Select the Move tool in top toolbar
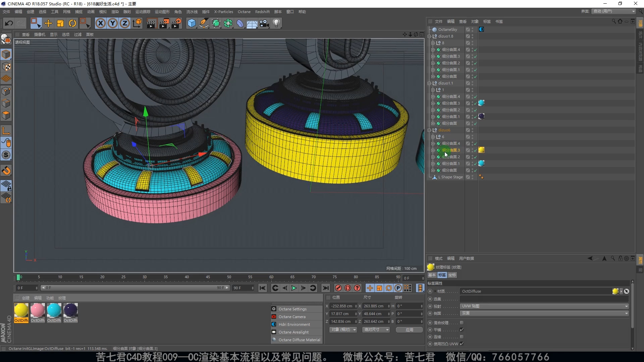This screenshot has height=362, width=644. 48,23
